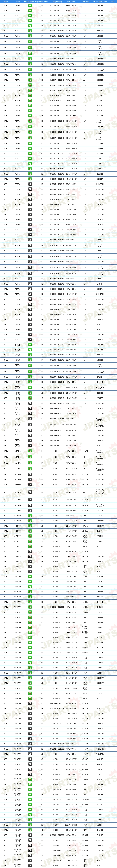Click the Vectra Kombi Z 20 NET engine code
Viewport: 117px width, 868px height.
100,800
